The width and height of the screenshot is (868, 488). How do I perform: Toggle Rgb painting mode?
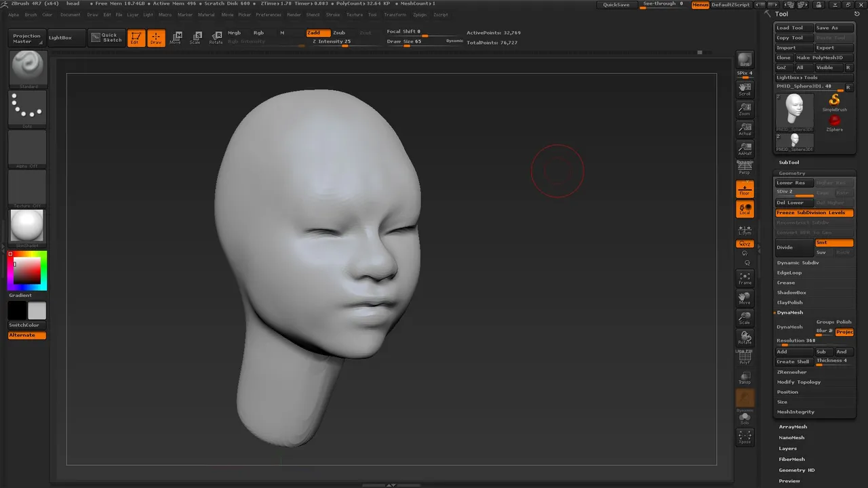pyautogui.click(x=258, y=33)
